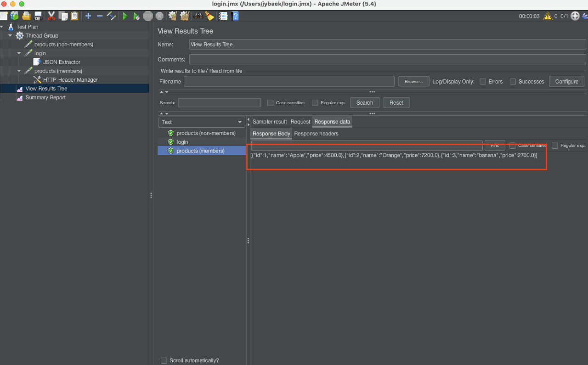Click the grey Stop sign icon
Screen dimensions: 588x365
point(148,16)
